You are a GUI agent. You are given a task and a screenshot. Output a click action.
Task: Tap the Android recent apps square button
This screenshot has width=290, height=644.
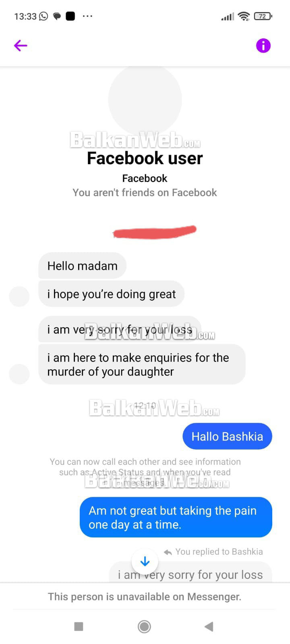click(79, 626)
